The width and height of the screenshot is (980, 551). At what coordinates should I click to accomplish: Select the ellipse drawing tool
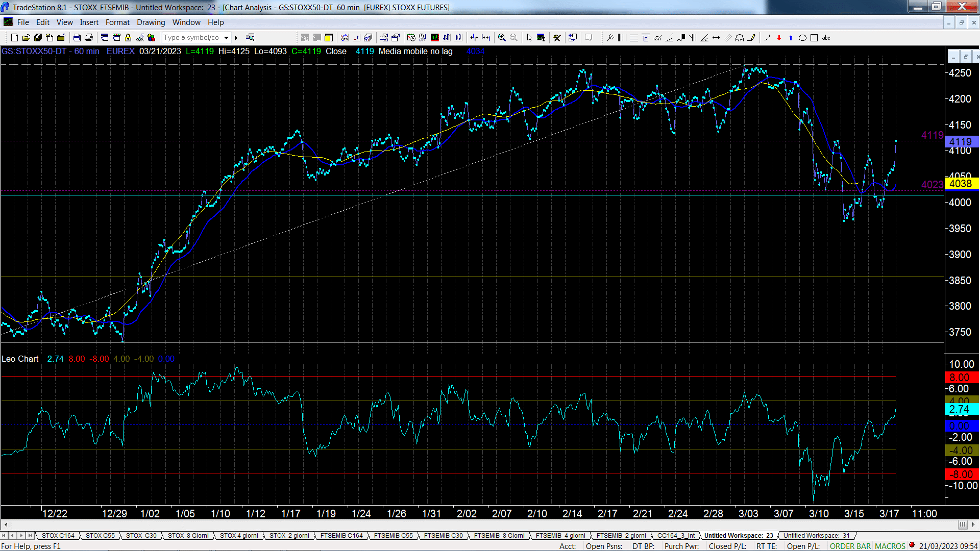[802, 38]
